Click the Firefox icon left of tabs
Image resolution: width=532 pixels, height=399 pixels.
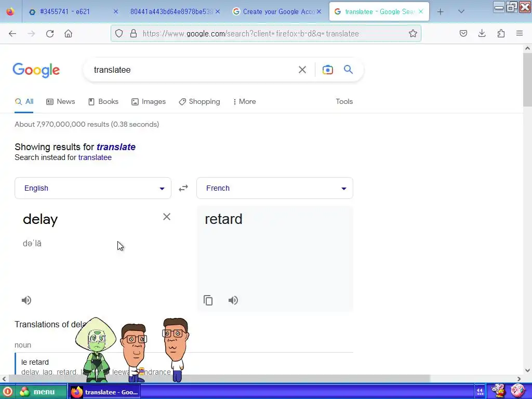coord(10,11)
